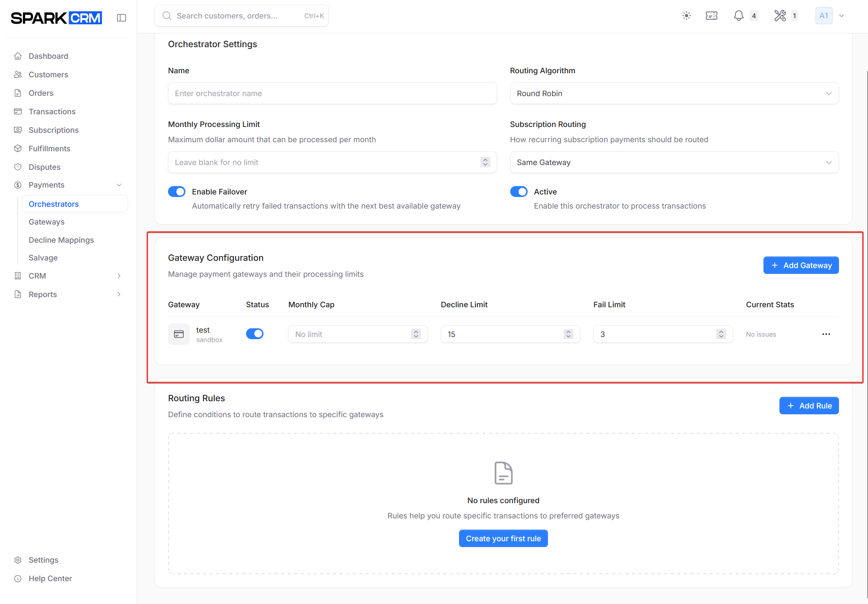This screenshot has height=604, width=868.
Task: Open Help Center link
Action: point(50,578)
